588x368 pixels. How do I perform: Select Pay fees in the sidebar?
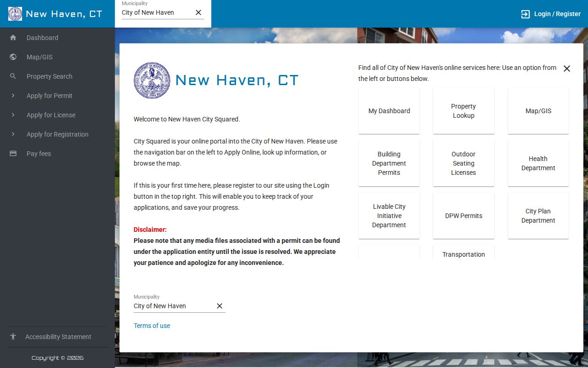coord(57,154)
